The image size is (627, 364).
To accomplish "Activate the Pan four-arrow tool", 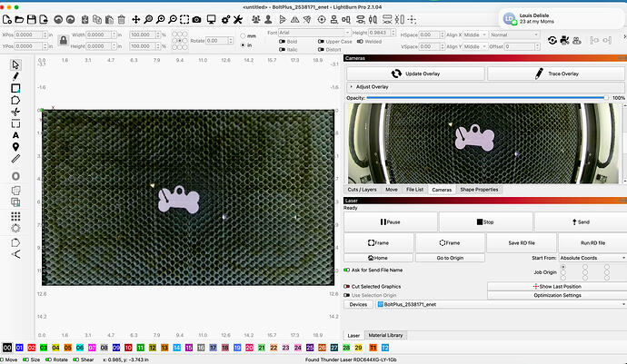I will click(136, 20).
